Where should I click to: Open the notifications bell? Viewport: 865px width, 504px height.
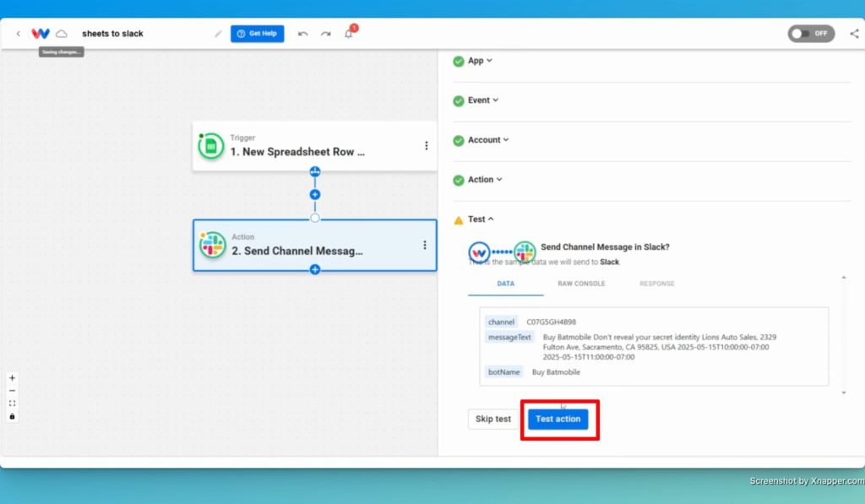(349, 33)
